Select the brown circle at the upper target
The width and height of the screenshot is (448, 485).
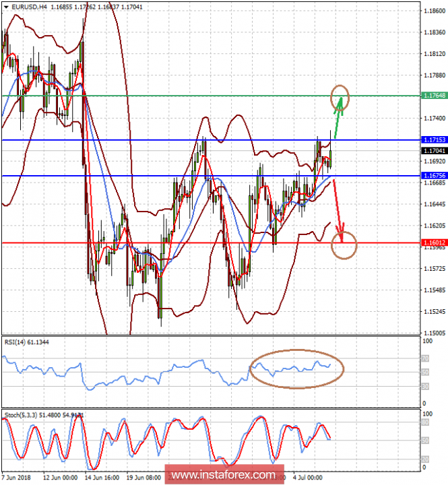[340, 96]
